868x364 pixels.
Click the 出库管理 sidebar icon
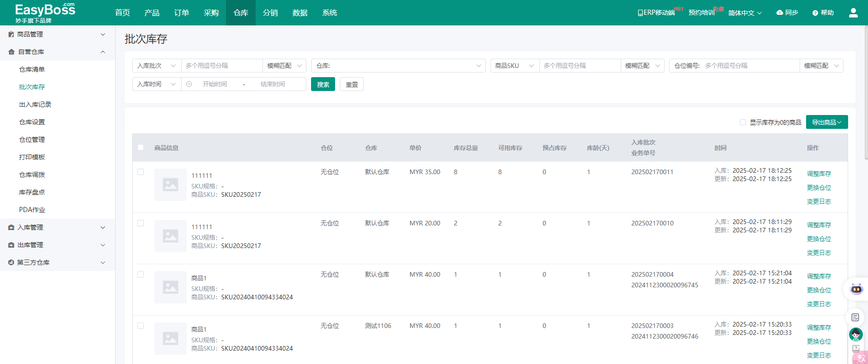point(11,245)
